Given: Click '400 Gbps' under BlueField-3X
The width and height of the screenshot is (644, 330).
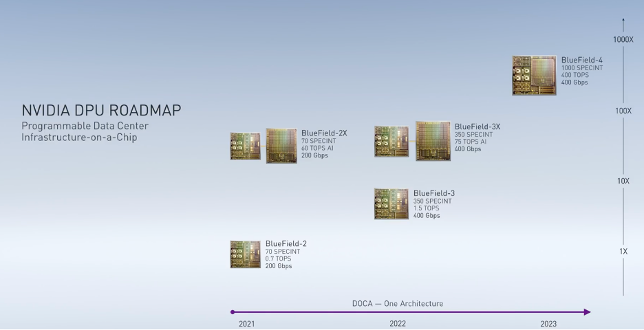Looking at the screenshot, I should pos(467,149).
